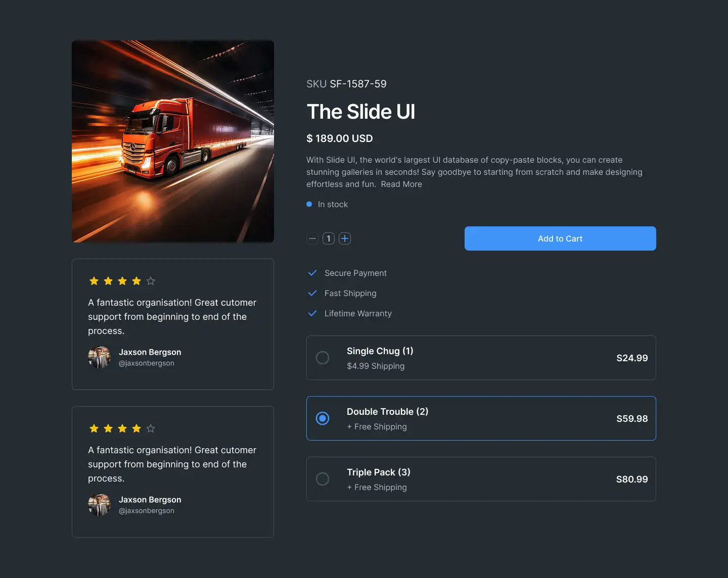Click the SKU SF-1587-59 text
Viewport: 728px width, 578px height.
click(346, 84)
